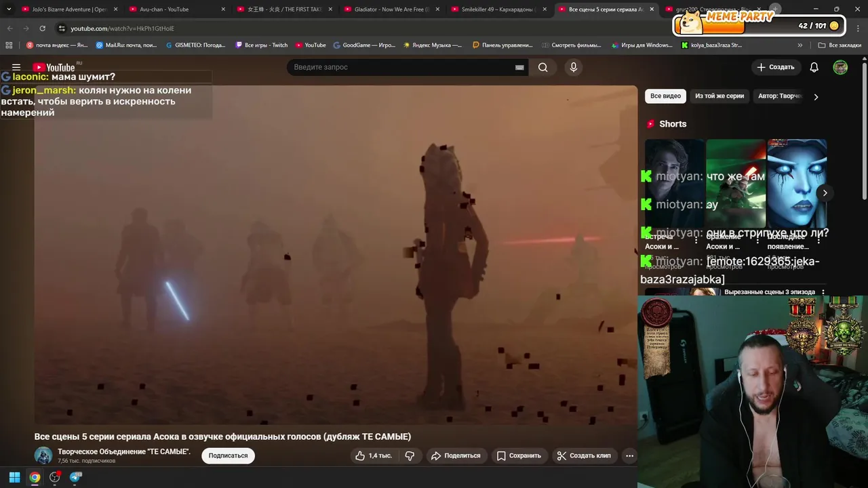Open Chrome from the taskbar
Screen dimensions: 868x488
35,477
